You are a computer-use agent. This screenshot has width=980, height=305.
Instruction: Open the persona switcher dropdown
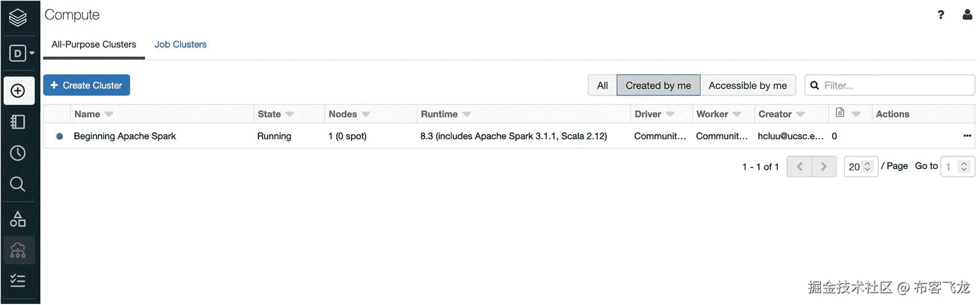click(22, 53)
